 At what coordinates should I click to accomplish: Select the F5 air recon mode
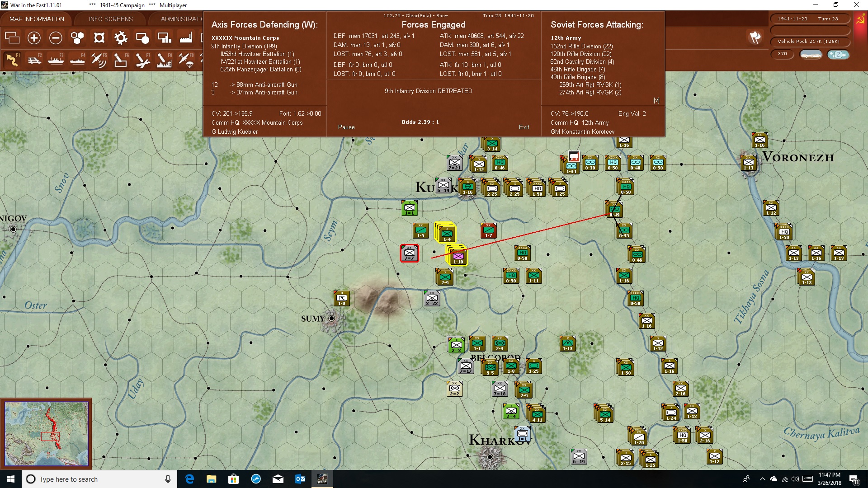tap(99, 60)
